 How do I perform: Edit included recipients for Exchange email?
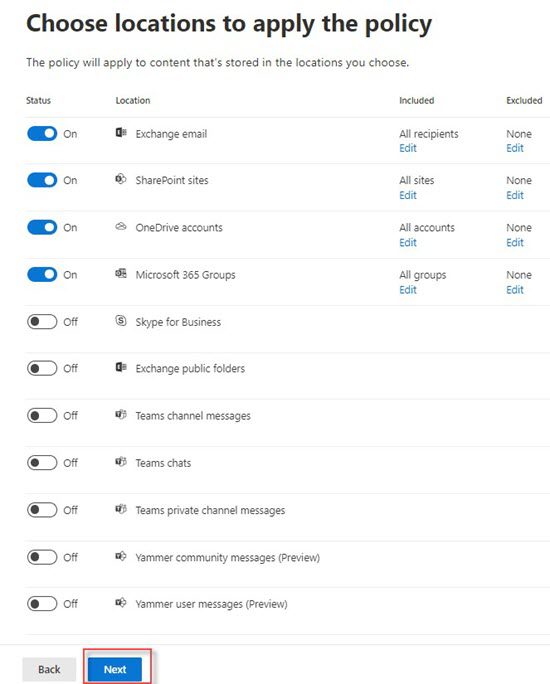click(x=408, y=148)
